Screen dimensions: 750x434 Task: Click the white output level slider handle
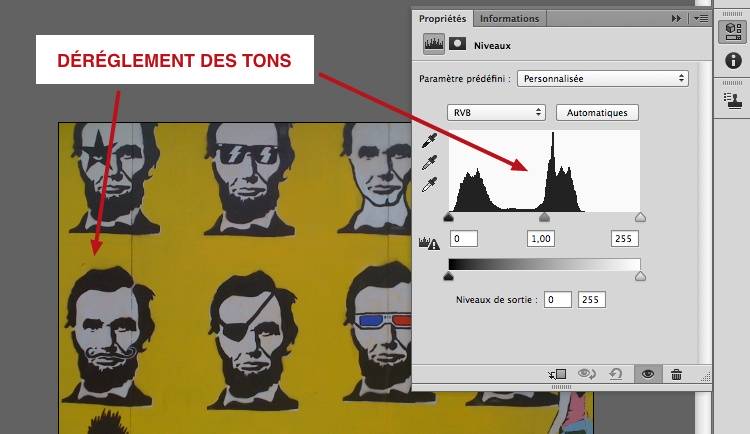point(640,276)
